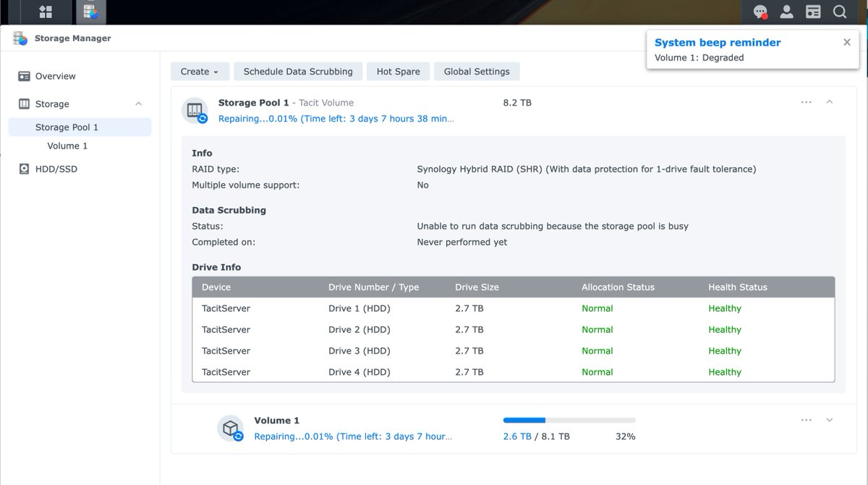
Task: Select Storage Manager icon in taskbar
Action: coord(90,12)
